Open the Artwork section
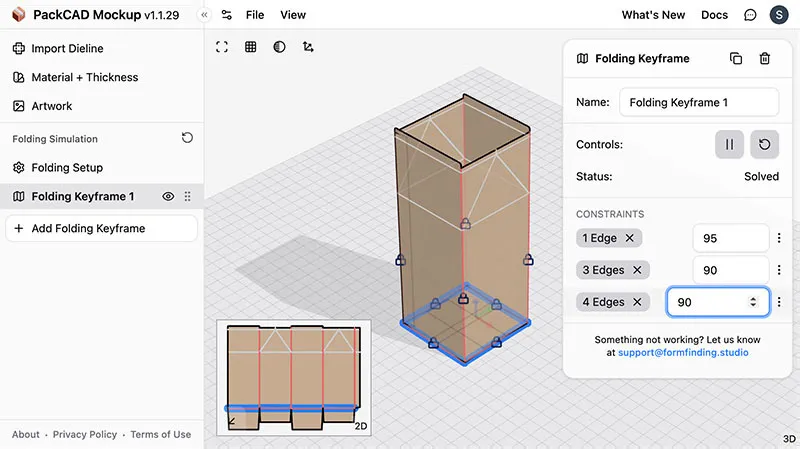This screenshot has height=449, width=800. point(42,106)
